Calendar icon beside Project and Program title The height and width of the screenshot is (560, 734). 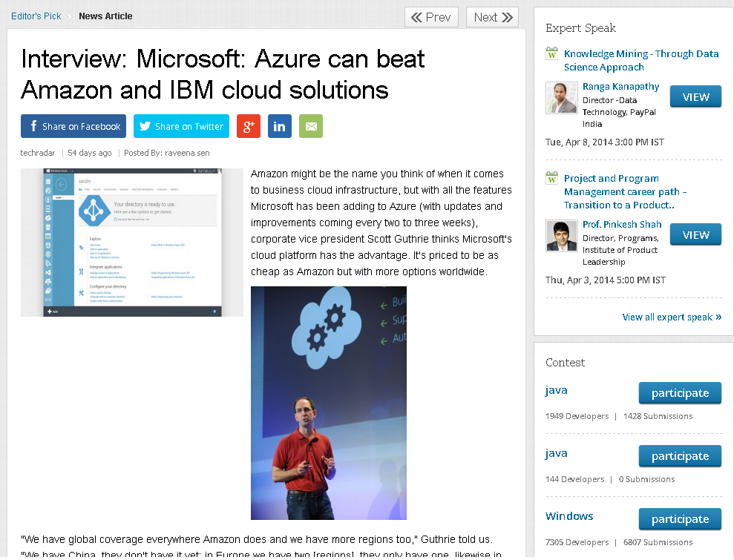(x=552, y=178)
